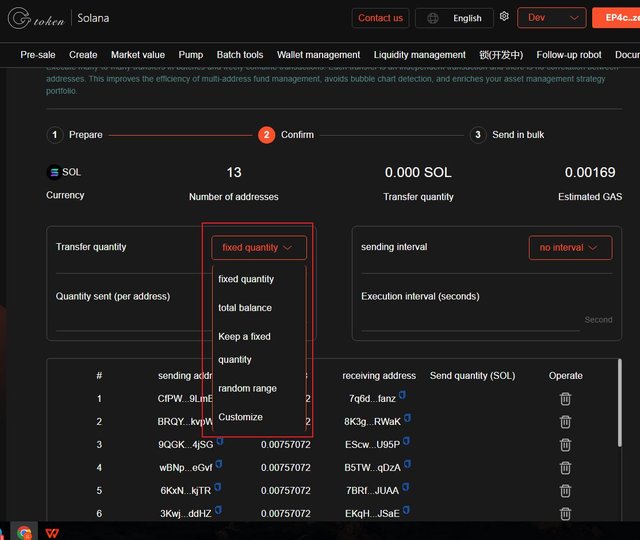Copy receiving address ESCw...U95P
This screenshot has height=540, width=640.
click(x=407, y=442)
